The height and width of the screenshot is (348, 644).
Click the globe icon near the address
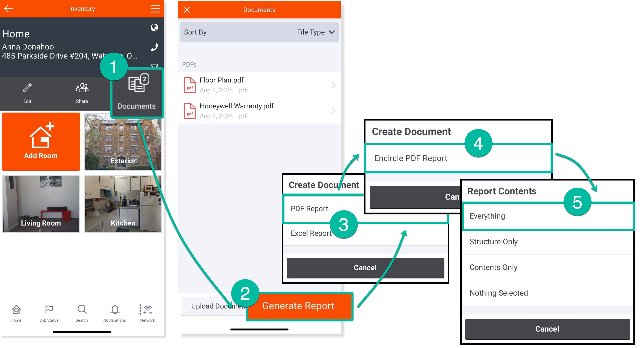click(x=154, y=28)
